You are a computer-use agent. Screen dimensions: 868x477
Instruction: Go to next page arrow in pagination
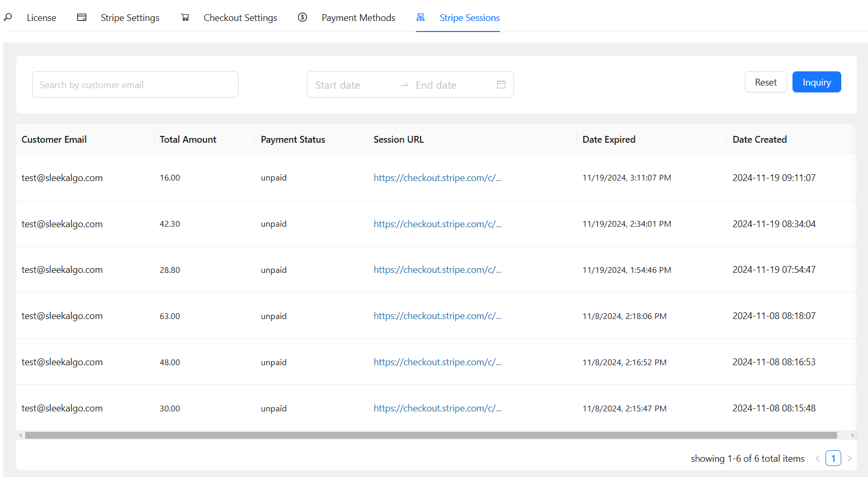(849, 458)
